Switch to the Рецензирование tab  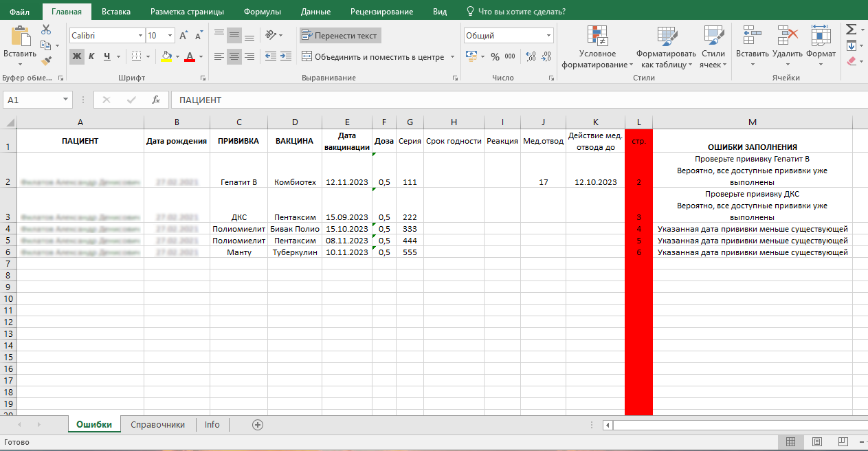pyautogui.click(x=381, y=12)
